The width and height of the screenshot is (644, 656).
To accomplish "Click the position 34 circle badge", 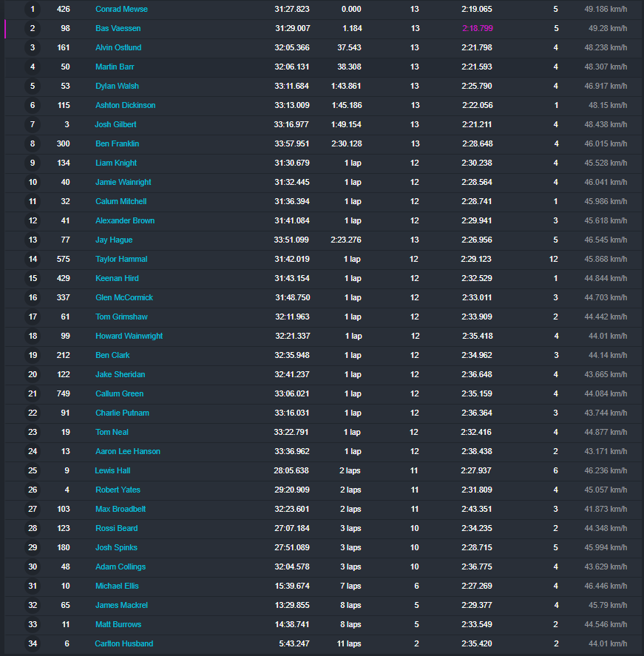I will pyautogui.click(x=33, y=643).
